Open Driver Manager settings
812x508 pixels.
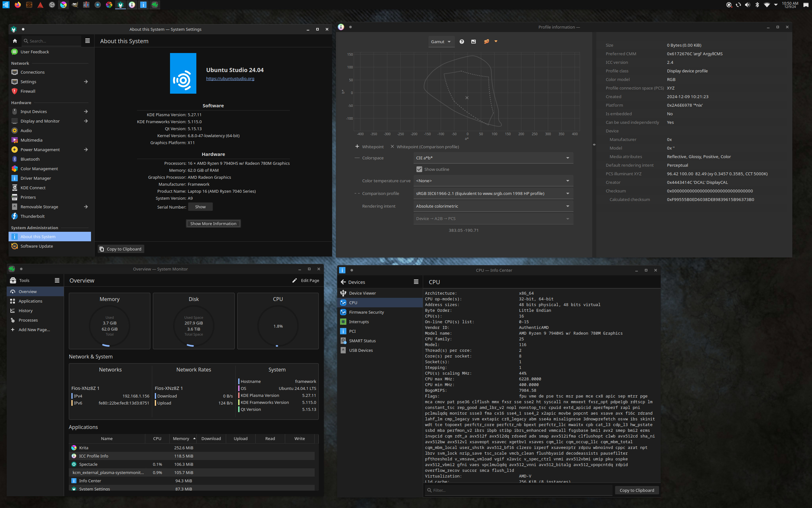pos(50,178)
